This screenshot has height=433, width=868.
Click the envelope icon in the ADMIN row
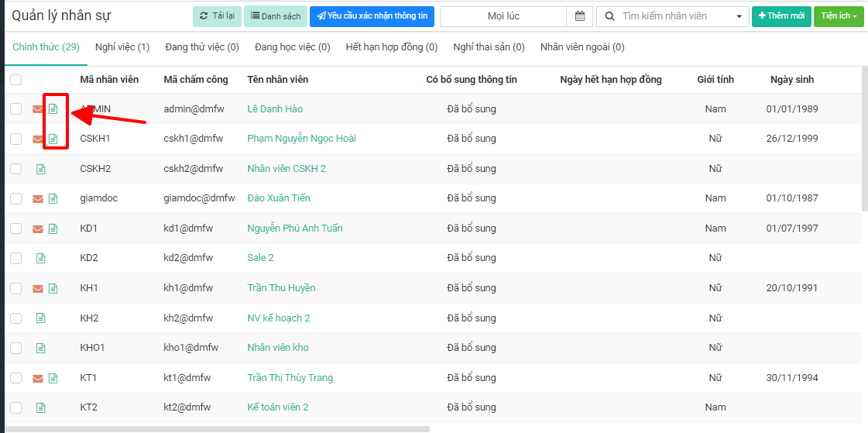pyautogui.click(x=37, y=109)
